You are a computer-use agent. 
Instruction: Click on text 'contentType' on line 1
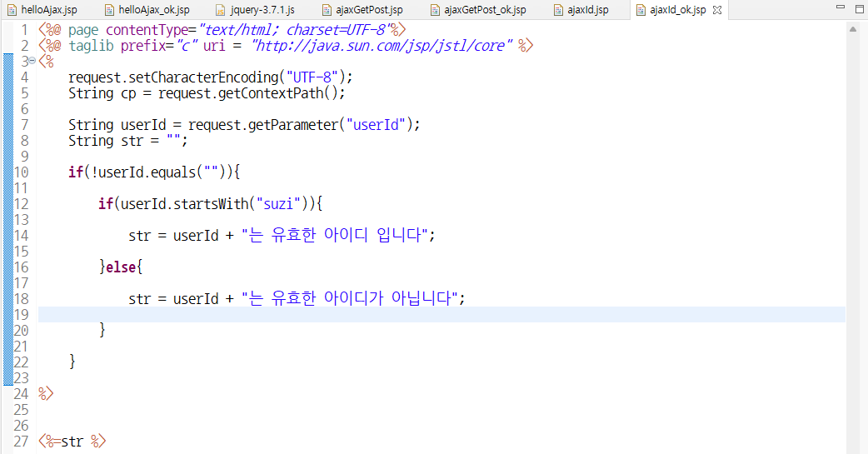pyautogui.click(x=147, y=30)
